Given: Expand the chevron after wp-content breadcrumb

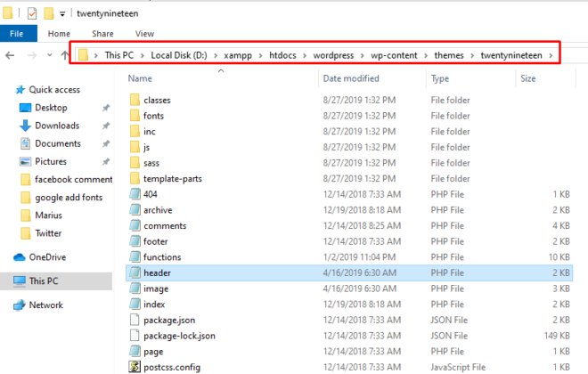Looking at the screenshot, I should [426, 56].
